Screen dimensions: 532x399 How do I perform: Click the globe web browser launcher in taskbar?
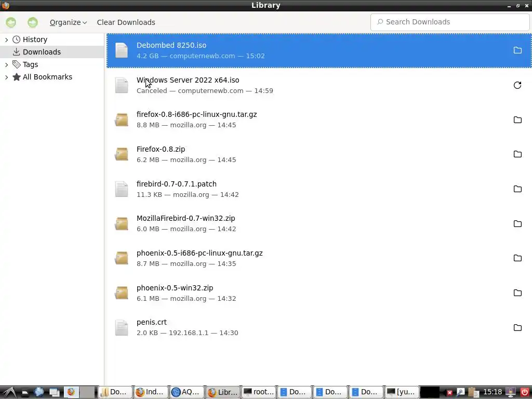pyautogui.click(x=38, y=392)
